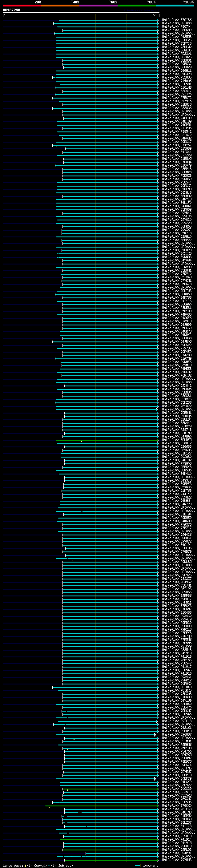
Task: Select hit label UniRef100_B4G1P4
Action: [x=177, y=545]
